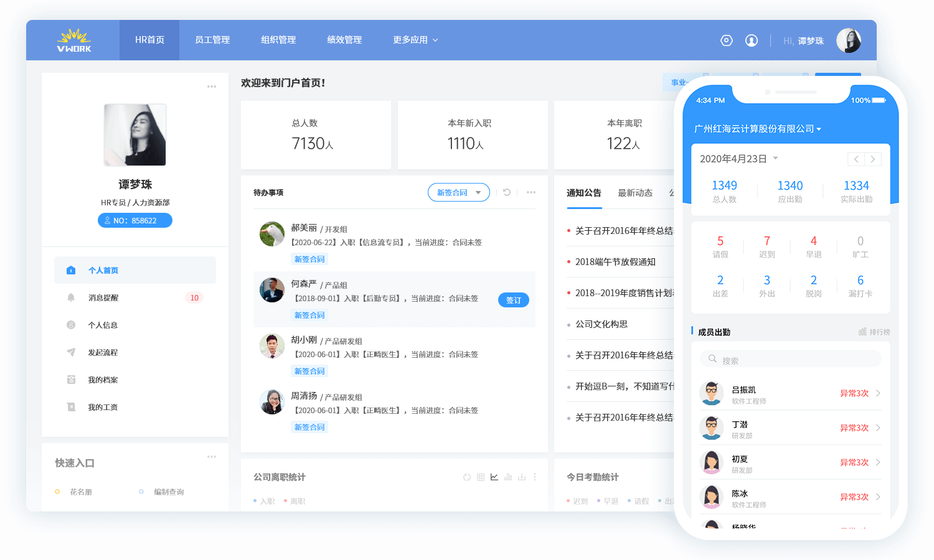Viewport: 934px width, 560px height.
Task: Expand 陈冰 attendance row chevron
Action: (x=878, y=497)
